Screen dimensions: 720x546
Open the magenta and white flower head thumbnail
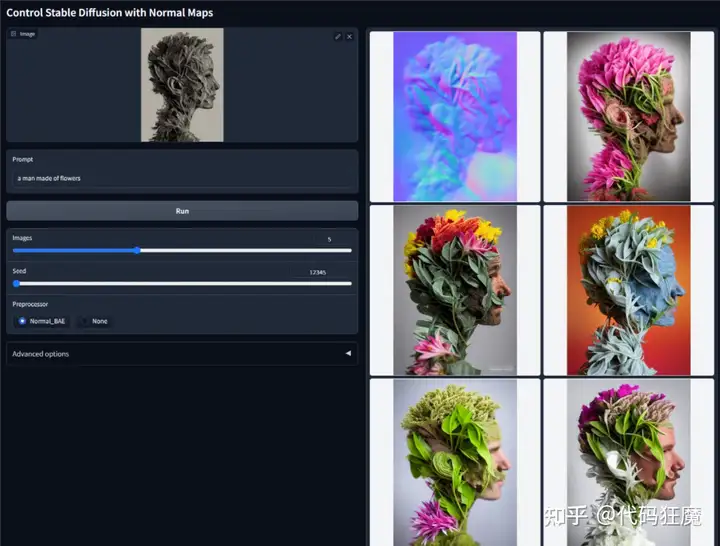[x=629, y=462]
